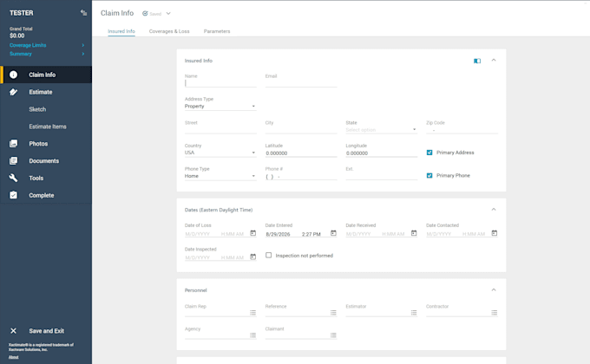Click the blue contact card icon in Insured Info
The width and height of the screenshot is (590, 364).
coord(477,61)
